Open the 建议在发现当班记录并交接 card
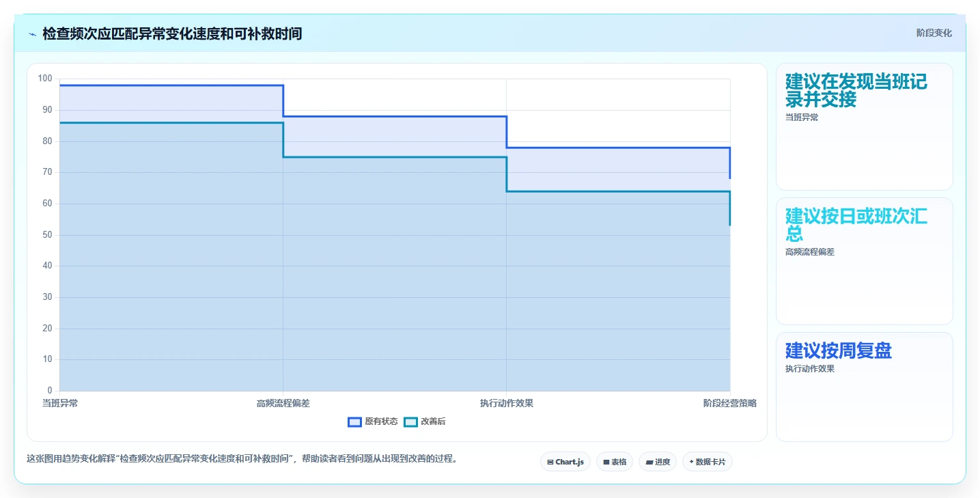The height and width of the screenshot is (498, 980). pos(864,126)
